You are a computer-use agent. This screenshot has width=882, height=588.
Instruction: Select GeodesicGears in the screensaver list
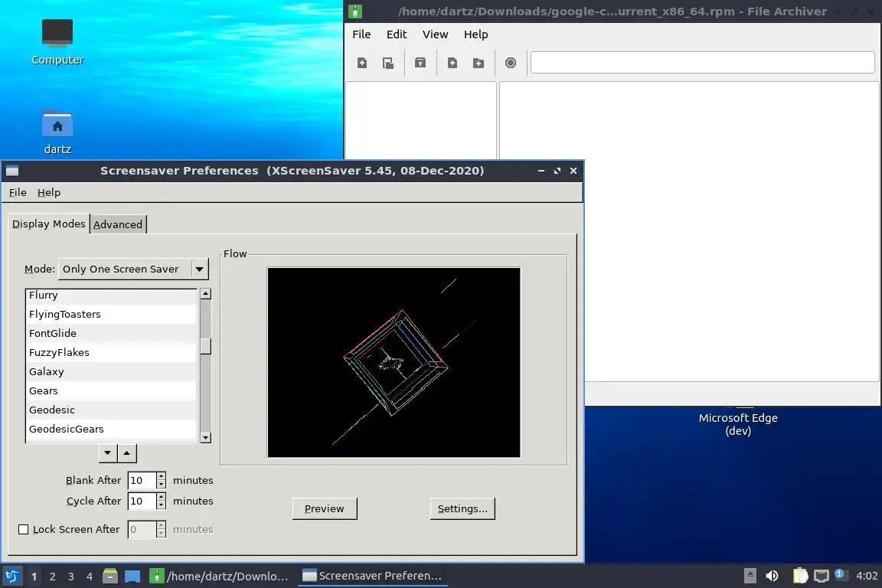click(x=111, y=430)
